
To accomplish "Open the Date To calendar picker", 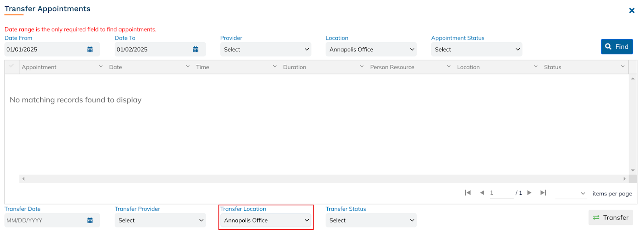I will point(196,49).
